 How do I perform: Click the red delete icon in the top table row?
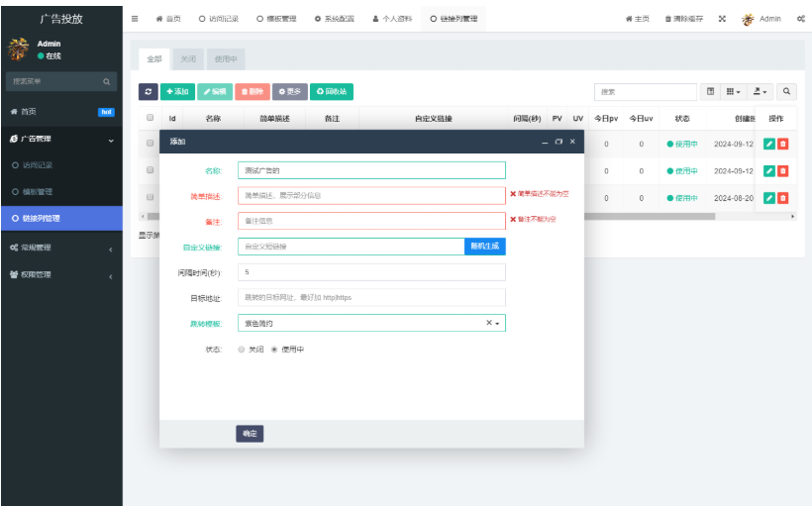pos(783,144)
